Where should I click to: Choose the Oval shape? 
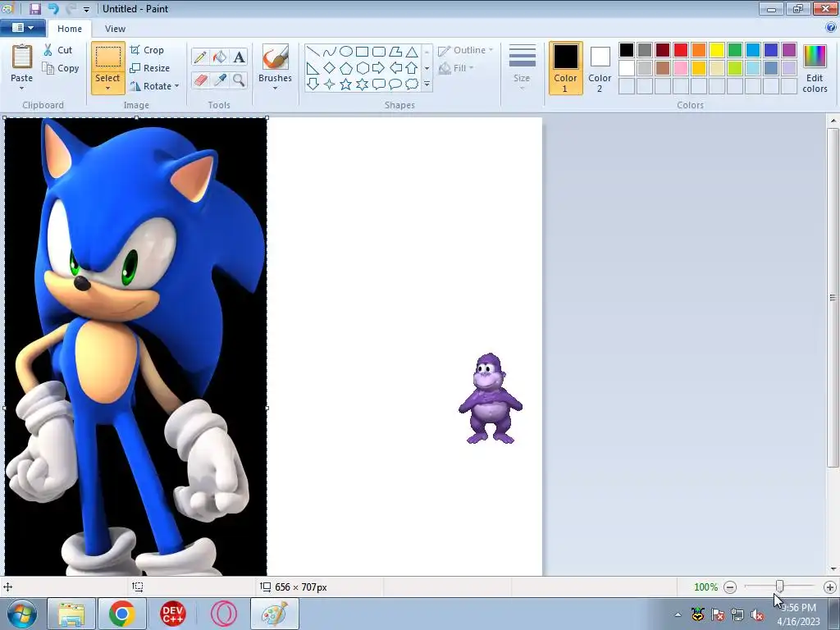coord(346,52)
